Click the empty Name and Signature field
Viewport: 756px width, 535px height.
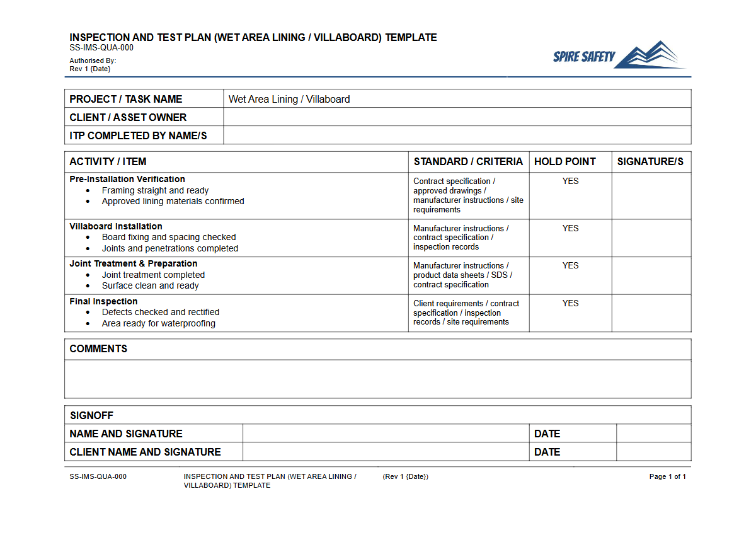[x=386, y=434]
